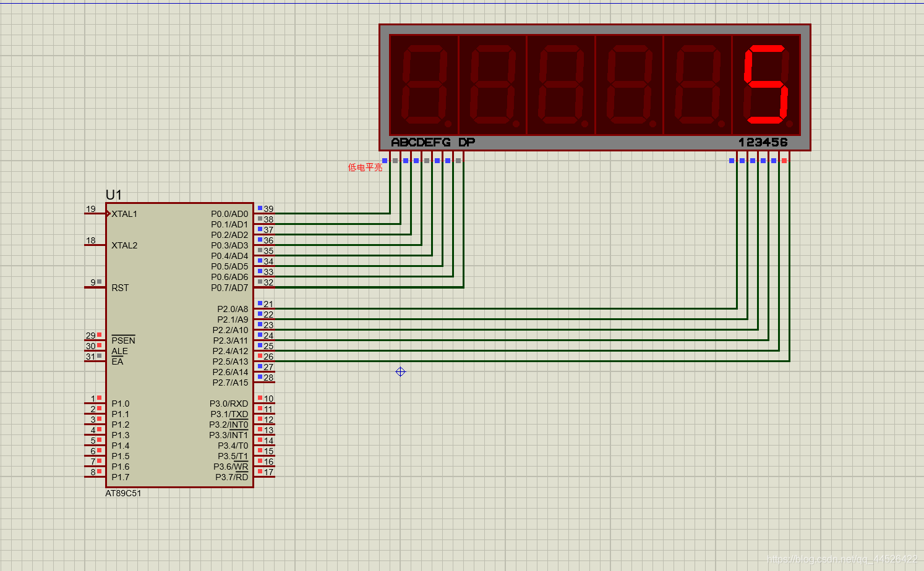Select the wire leaving pin 39 P0.0/AD0
Viewport: 924px width, 571px height.
pyautogui.click(x=332, y=214)
